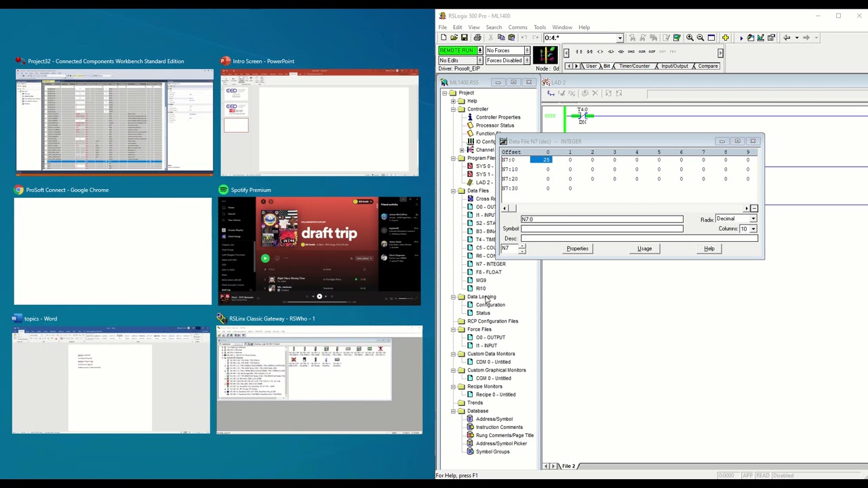
Task: Click the Address/Symbol database icon
Action: 470,419
